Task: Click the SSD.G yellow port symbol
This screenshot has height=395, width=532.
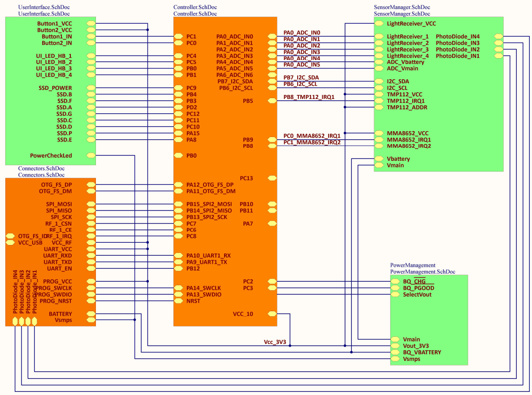Action: 91,114
